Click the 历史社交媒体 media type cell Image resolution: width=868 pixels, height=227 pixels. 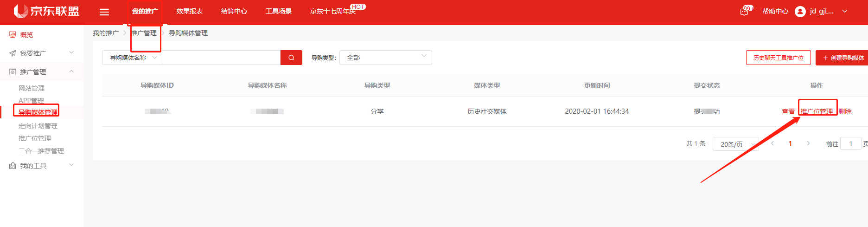click(487, 111)
